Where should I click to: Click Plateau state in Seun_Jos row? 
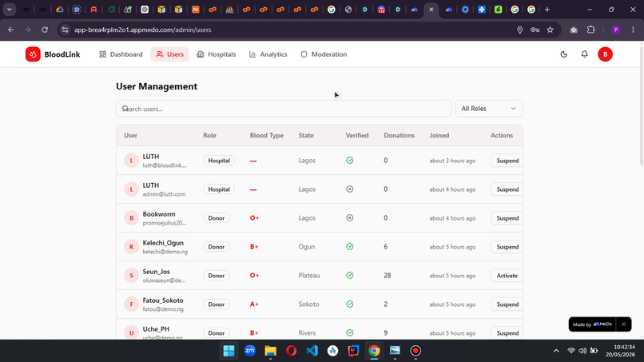[x=309, y=276]
